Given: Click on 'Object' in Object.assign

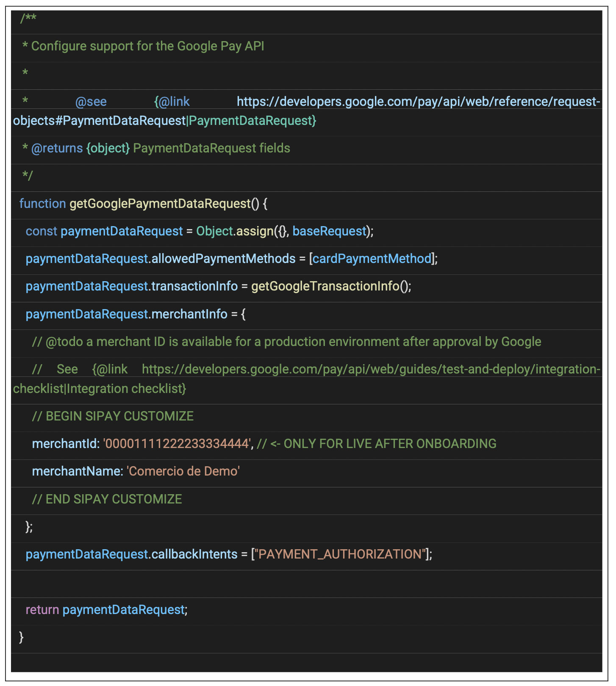Looking at the screenshot, I should 214,231.
